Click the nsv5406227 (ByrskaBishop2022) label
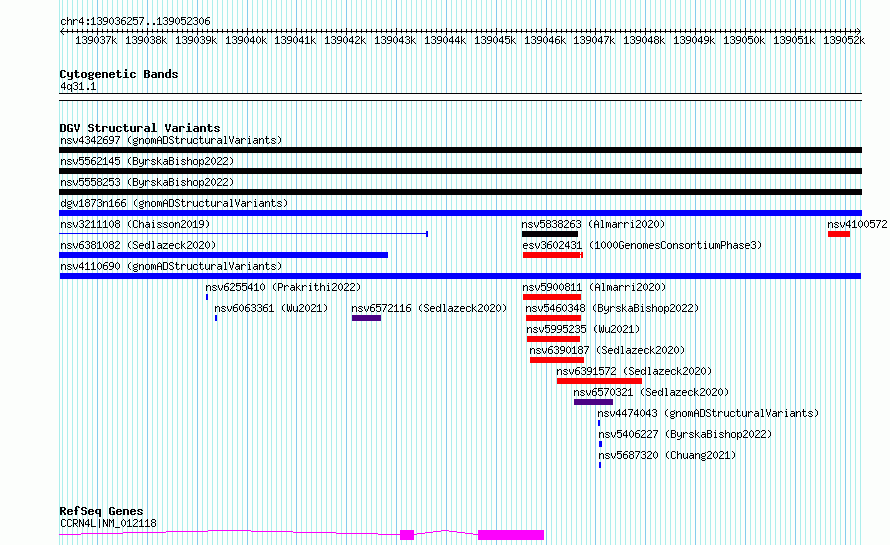890x545 pixels. pyautogui.click(x=685, y=434)
